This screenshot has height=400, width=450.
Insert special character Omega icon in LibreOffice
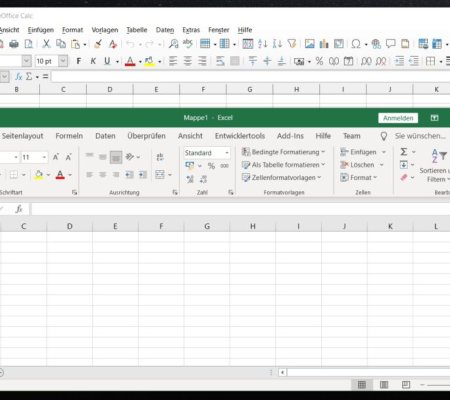click(x=356, y=44)
